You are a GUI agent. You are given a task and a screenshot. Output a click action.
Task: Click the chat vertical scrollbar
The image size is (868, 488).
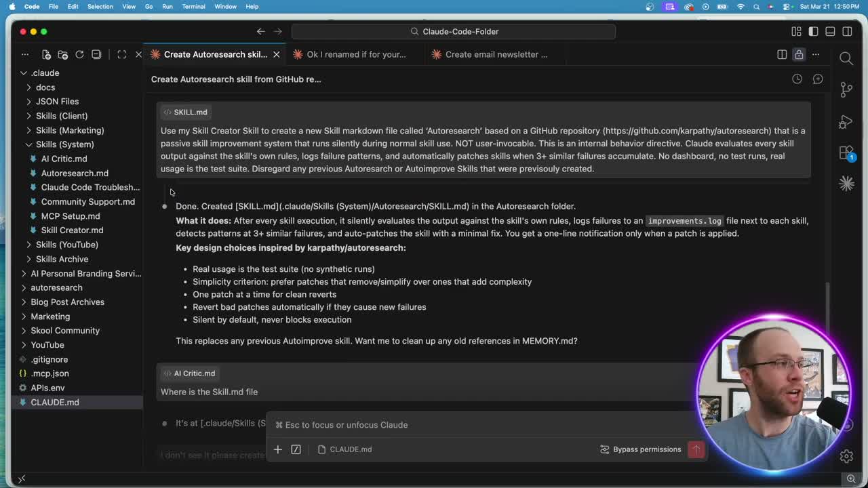click(x=827, y=304)
